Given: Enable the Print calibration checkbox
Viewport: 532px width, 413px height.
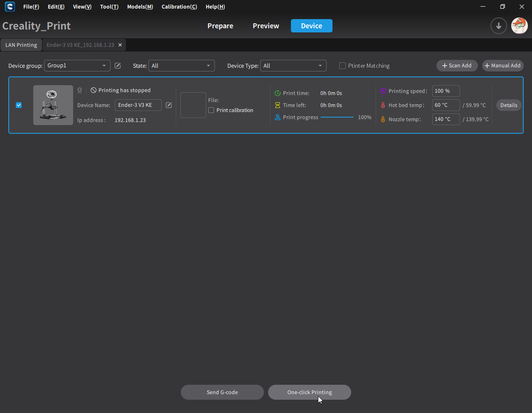Looking at the screenshot, I should [x=211, y=110].
